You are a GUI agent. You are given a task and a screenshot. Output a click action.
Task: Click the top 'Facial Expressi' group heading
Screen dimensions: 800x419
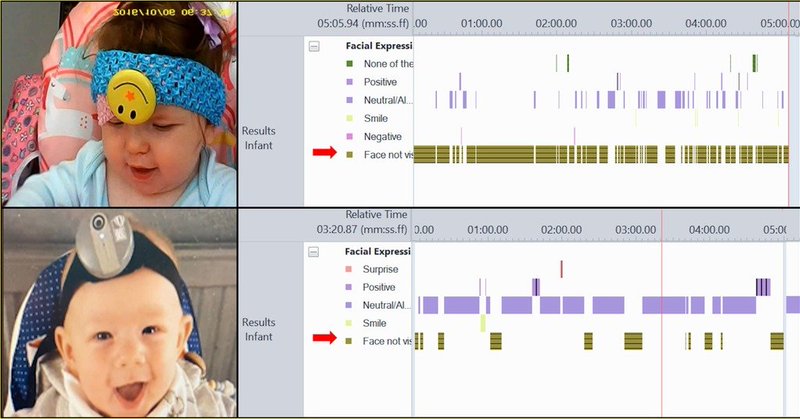coord(379,46)
